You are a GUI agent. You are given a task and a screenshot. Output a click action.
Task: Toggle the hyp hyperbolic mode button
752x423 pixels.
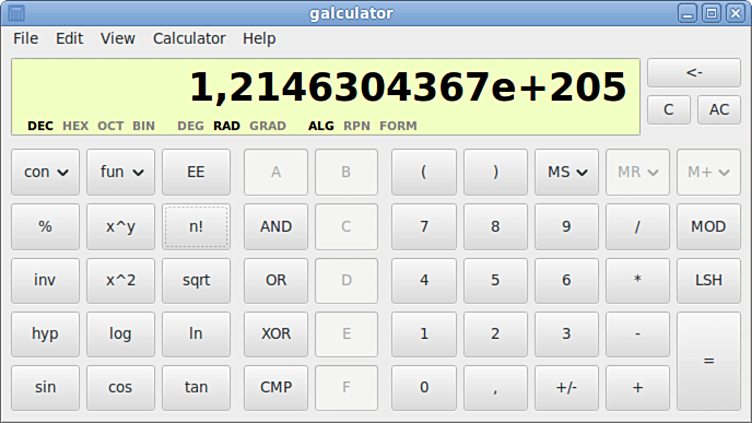point(45,333)
